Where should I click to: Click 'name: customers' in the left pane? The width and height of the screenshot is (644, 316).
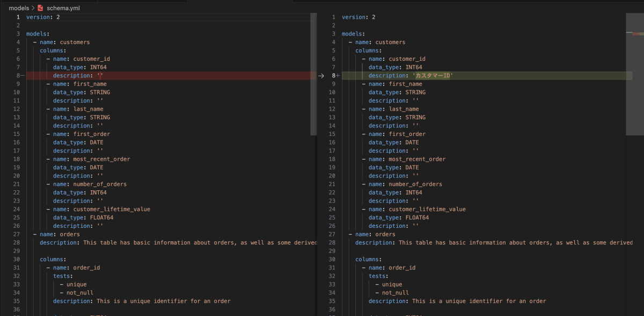pyautogui.click(x=64, y=42)
